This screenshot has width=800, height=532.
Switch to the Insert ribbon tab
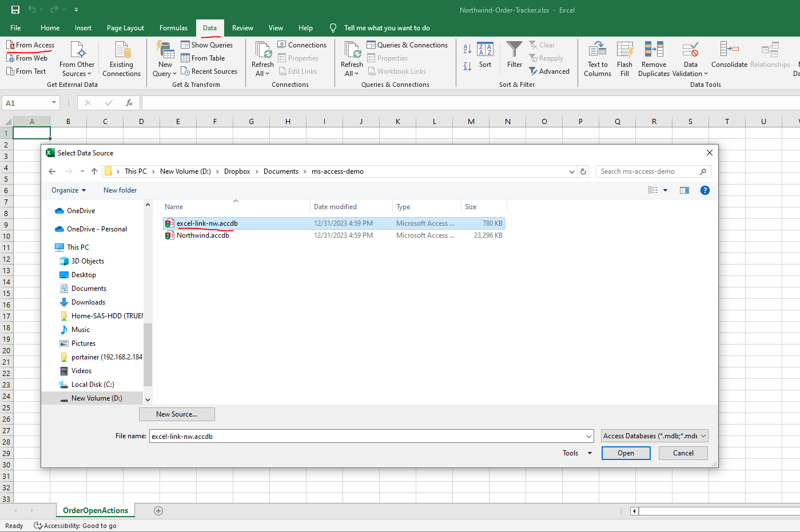point(83,28)
